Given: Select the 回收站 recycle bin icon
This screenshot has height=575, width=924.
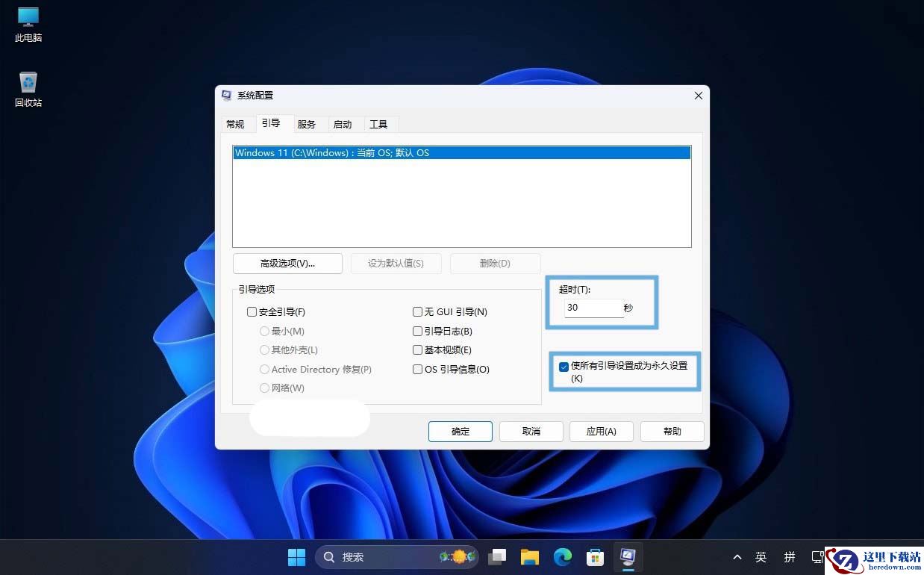Looking at the screenshot, I should [28, 89].
